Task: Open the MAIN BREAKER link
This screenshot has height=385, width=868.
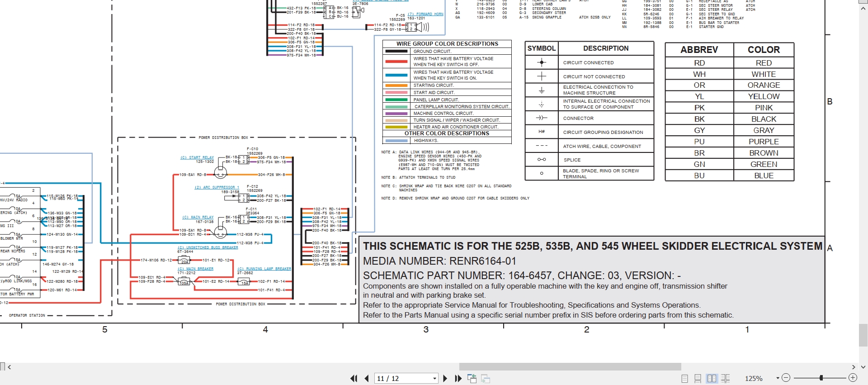Action: (195, 269)
